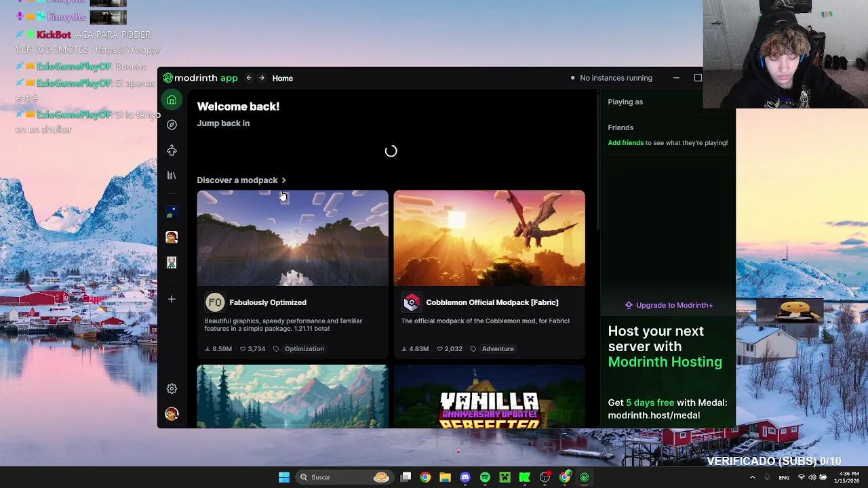Open Discord from taskbar

(465, 477)
